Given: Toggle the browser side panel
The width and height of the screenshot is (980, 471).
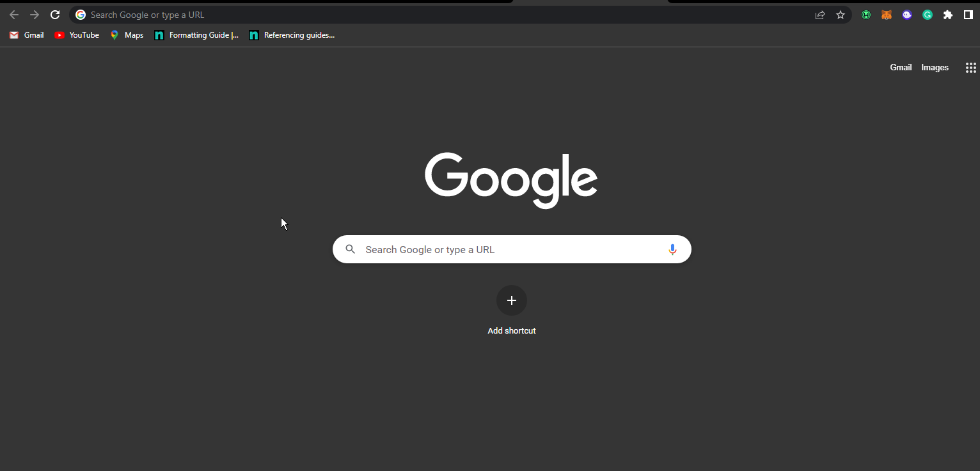Looking at the screenshot, I should (968, 15).
